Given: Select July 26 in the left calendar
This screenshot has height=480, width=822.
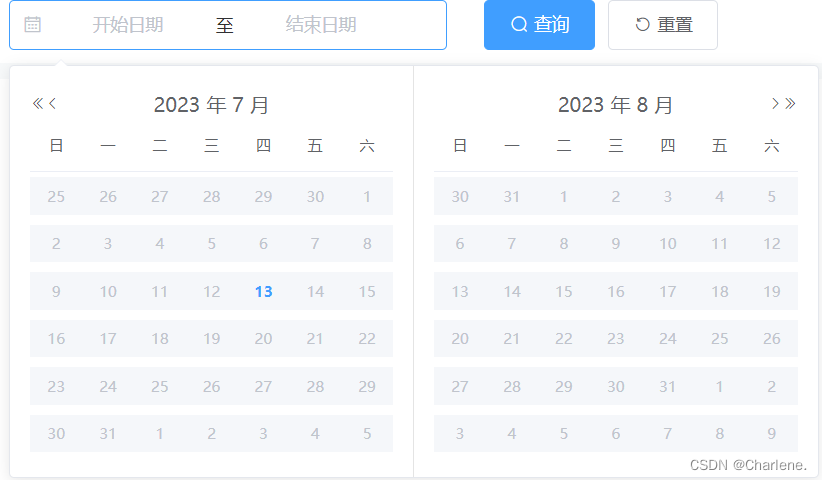Looking at the screenshot, I should (211, 386).
